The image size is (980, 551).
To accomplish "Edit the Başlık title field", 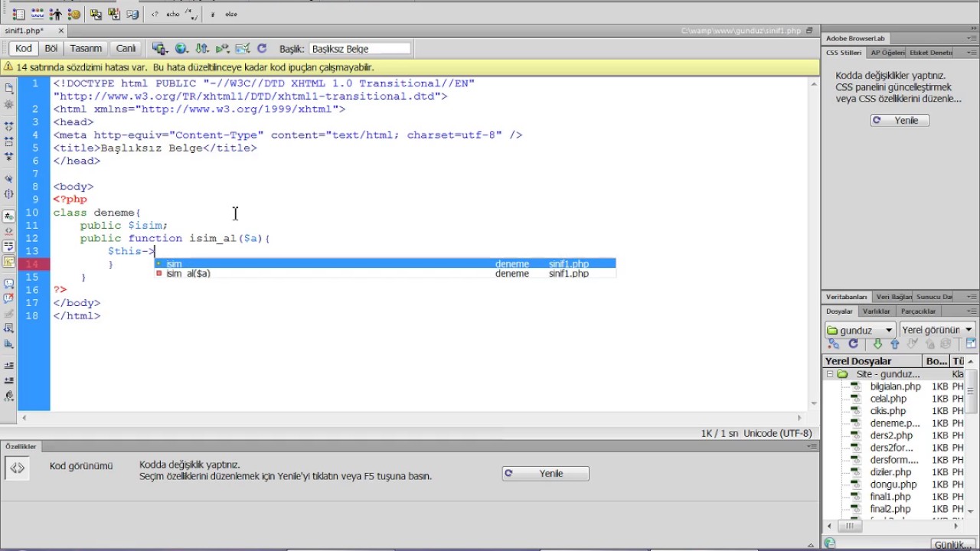I will pos(359,48).
